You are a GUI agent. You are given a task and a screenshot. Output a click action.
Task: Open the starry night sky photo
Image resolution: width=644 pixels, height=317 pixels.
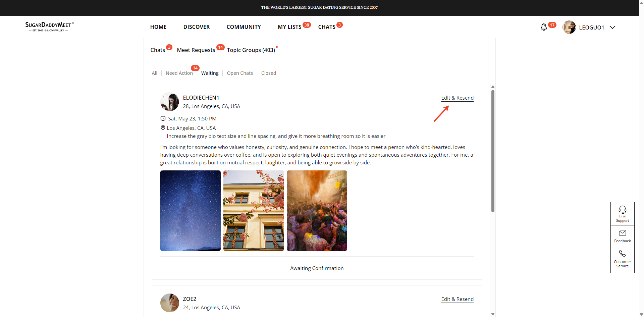coord(191,211)
